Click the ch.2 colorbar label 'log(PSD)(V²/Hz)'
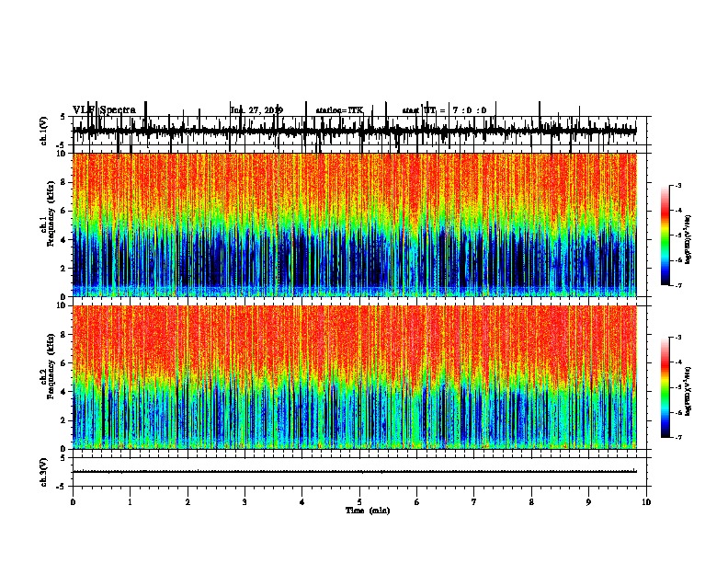The width and height of the screenshot is (728, 563). pos(688,392)
